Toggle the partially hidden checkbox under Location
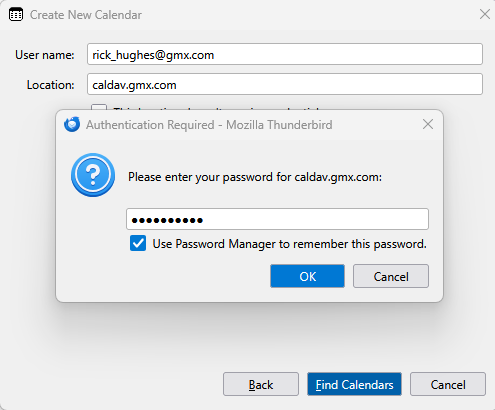 (x=99, y=107)
